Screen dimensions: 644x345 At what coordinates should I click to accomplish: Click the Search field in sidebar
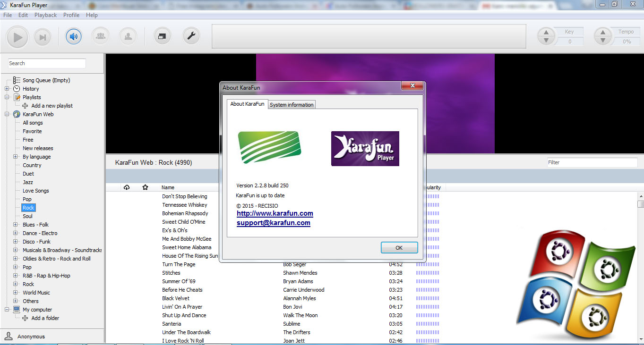(x=47, y=63)
